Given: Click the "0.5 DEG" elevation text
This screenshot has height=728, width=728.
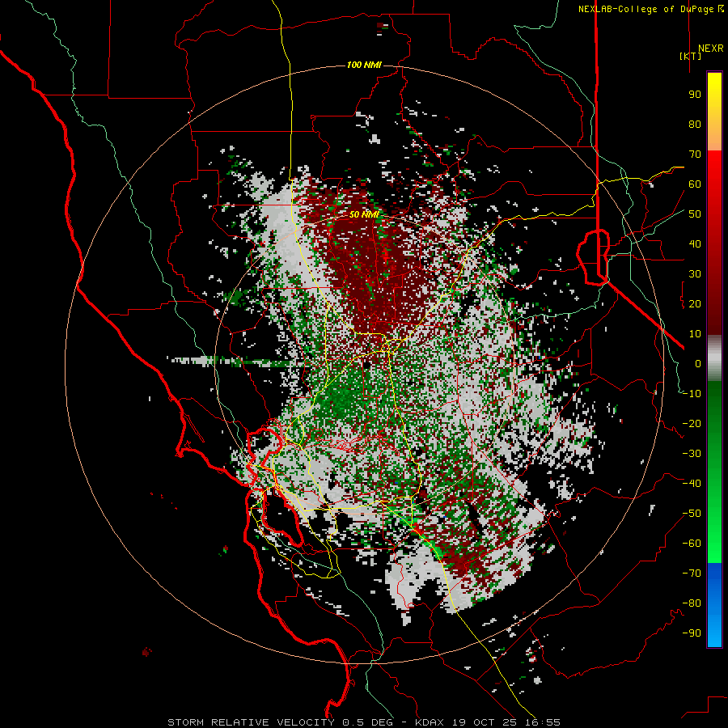Looking at the screenshot, I should click(367, 722).
